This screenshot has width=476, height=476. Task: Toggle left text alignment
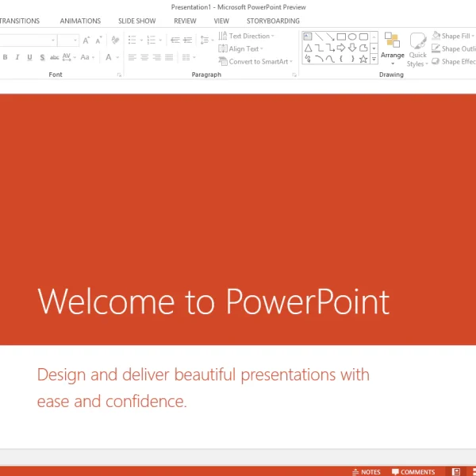[x=132, y=57]
